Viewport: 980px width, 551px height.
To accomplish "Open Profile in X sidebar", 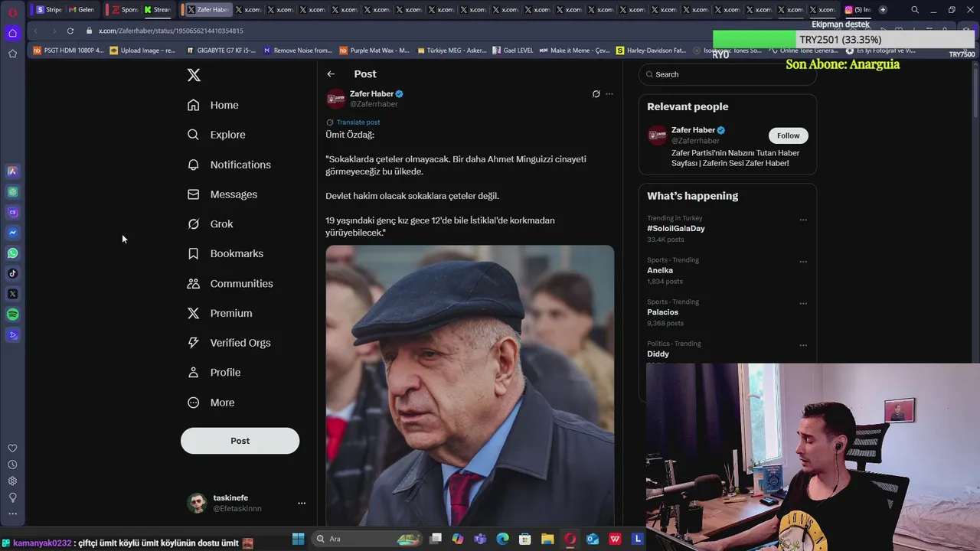I will pos(215,373).
